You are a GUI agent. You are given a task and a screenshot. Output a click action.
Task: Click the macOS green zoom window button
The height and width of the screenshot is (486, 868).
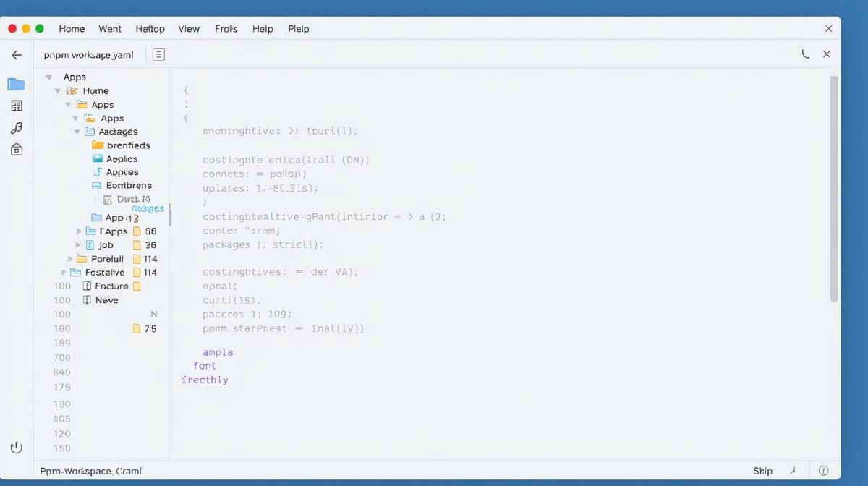(x=40, y=28)
